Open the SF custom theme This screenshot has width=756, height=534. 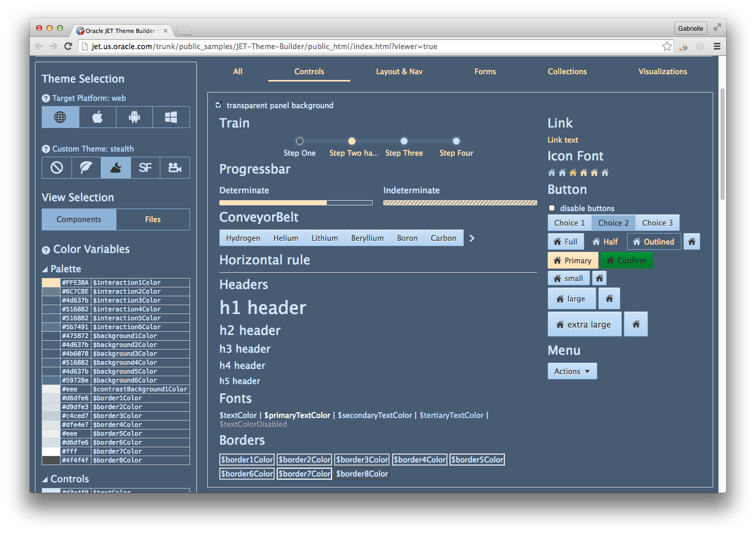(145, 168)
